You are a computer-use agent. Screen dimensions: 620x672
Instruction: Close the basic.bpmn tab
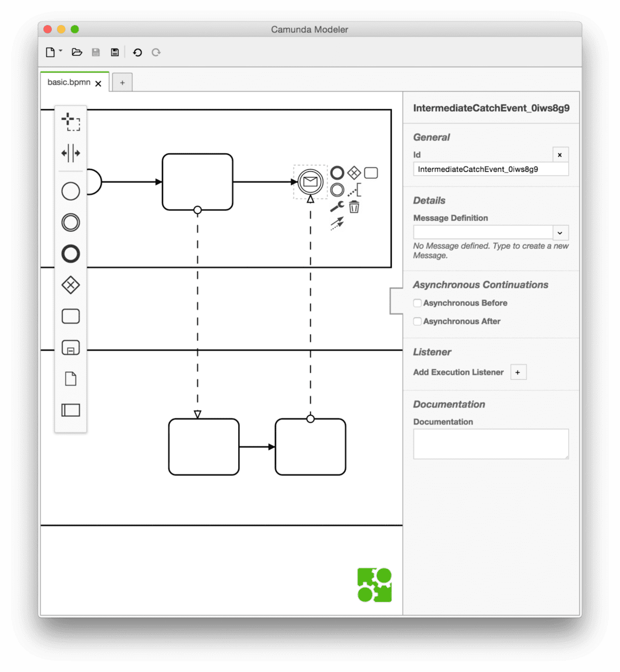pyautogui.click(x=98, y=84)
